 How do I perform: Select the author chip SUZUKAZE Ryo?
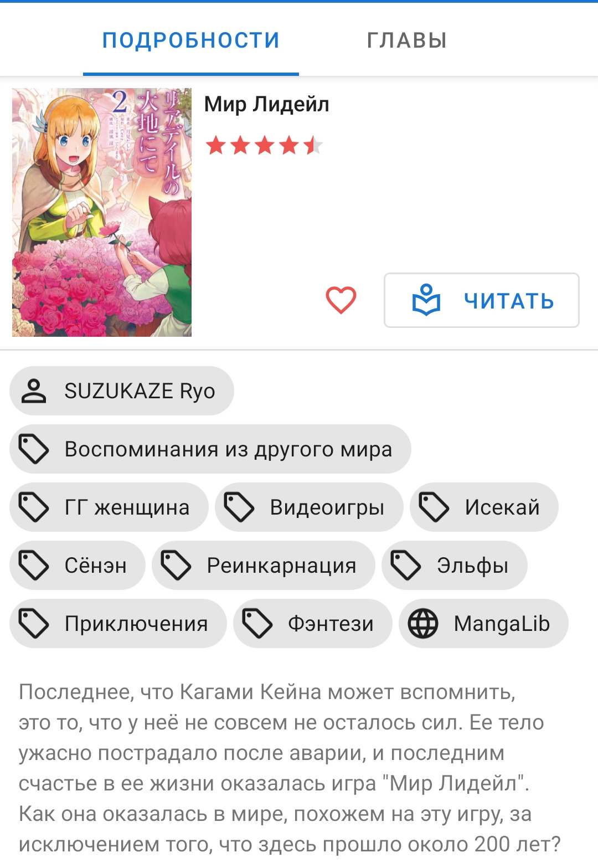122,391
